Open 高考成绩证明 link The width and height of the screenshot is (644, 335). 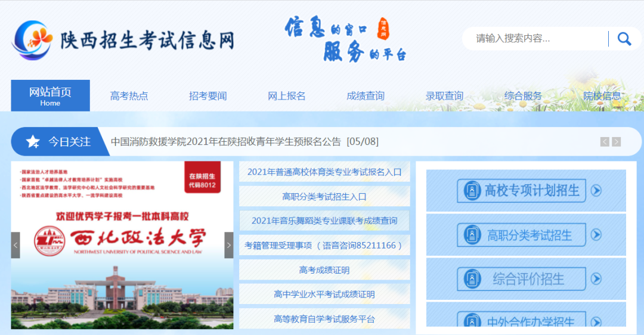pyautogui.click(x=324, y=270)
